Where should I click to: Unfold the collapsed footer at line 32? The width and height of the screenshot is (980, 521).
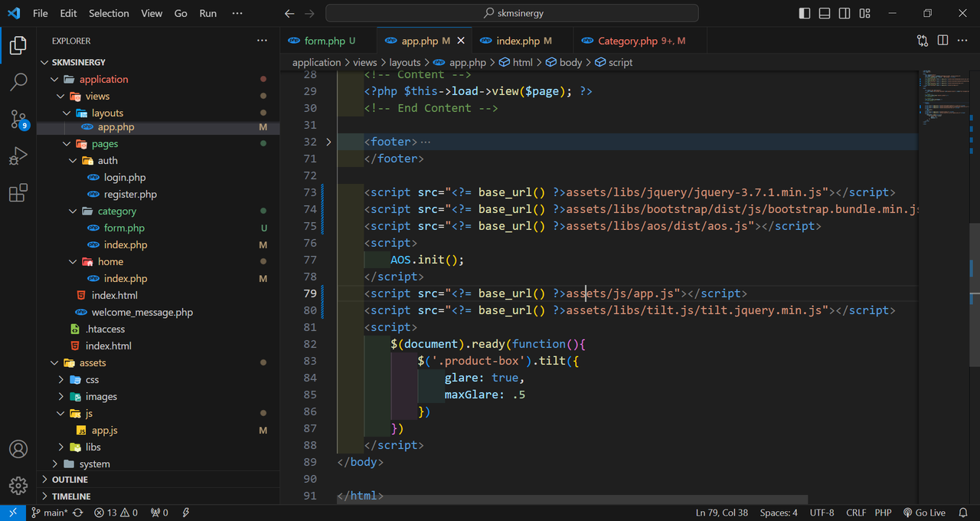click(328, 142)
